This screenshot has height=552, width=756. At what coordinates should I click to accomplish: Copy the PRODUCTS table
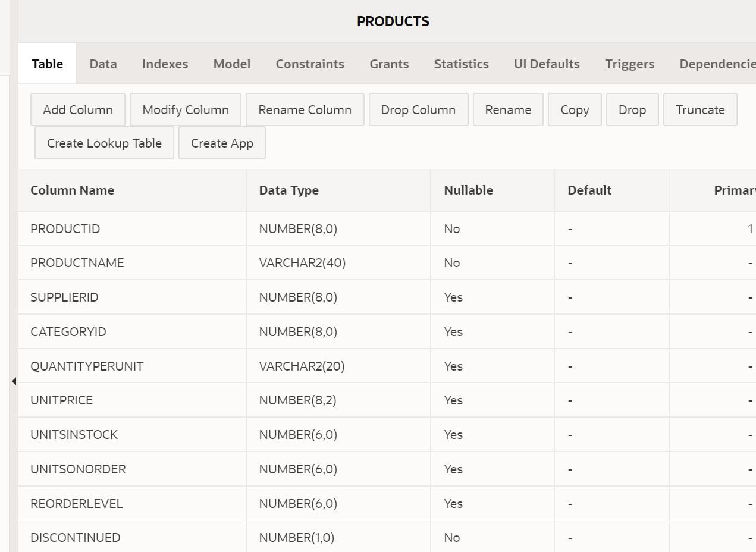pyautogui.click(x=575, y=109)
